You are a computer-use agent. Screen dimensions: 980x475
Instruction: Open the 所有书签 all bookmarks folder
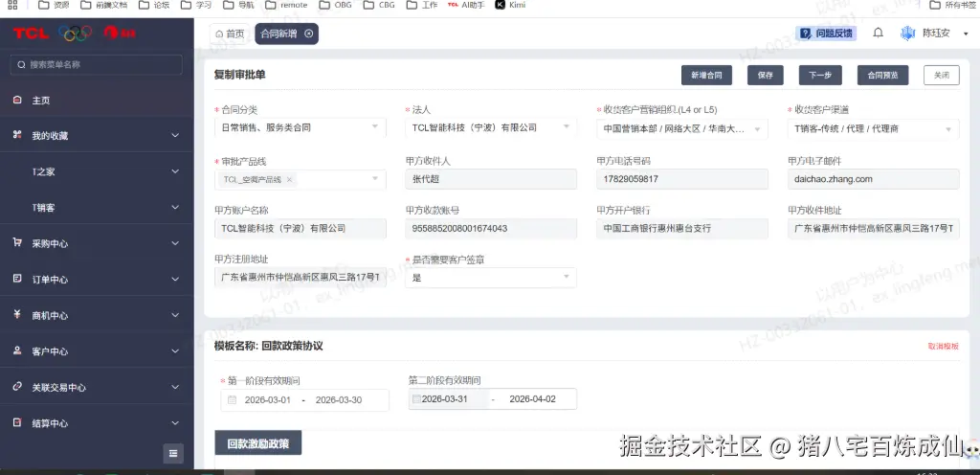[x=952, y=5]
